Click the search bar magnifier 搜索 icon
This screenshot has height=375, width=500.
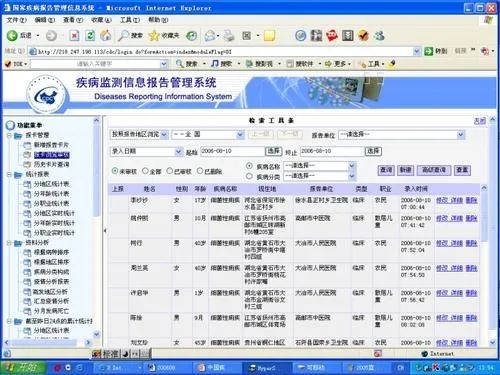pyautogui.click(x=180, y=63)
